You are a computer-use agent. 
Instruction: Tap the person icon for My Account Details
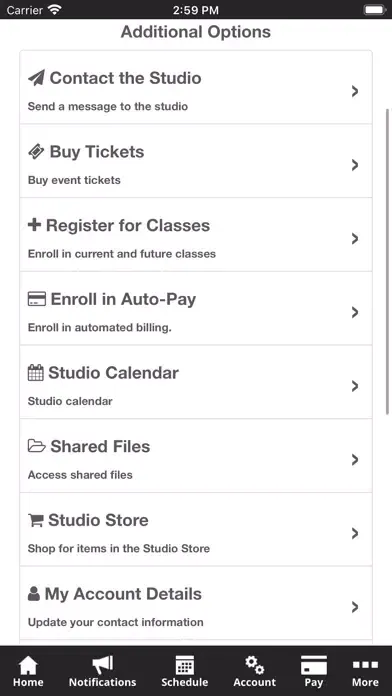click(34, 593)
